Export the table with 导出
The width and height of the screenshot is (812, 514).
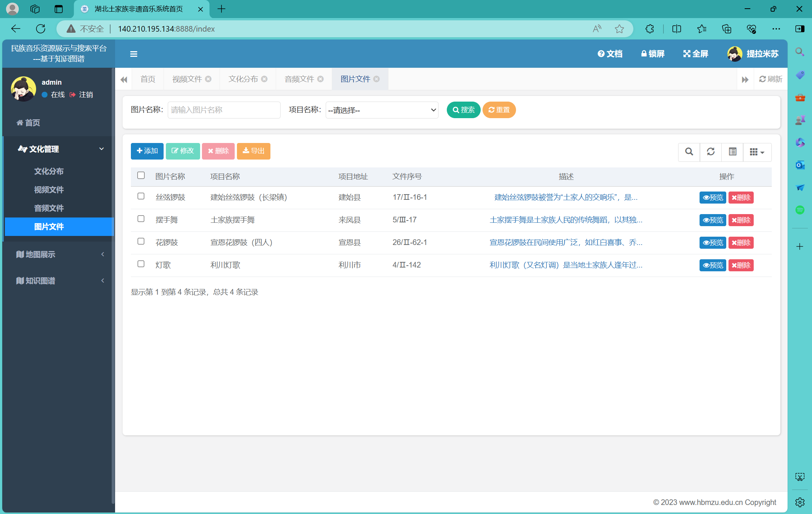tap(253, 151)
